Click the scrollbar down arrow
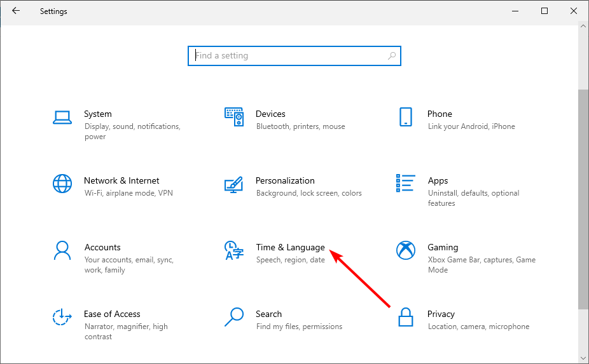Screen dimensions: 589x364 [583, 358]
